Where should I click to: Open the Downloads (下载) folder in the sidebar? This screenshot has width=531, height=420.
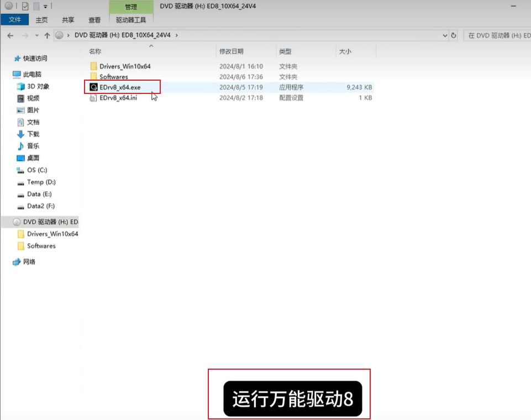(33, 134)
